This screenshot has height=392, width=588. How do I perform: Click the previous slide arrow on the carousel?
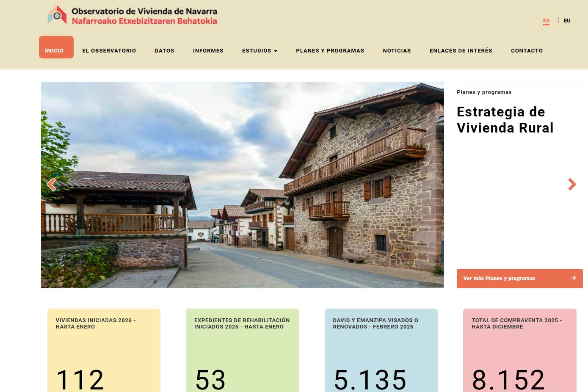click(52, 184)
